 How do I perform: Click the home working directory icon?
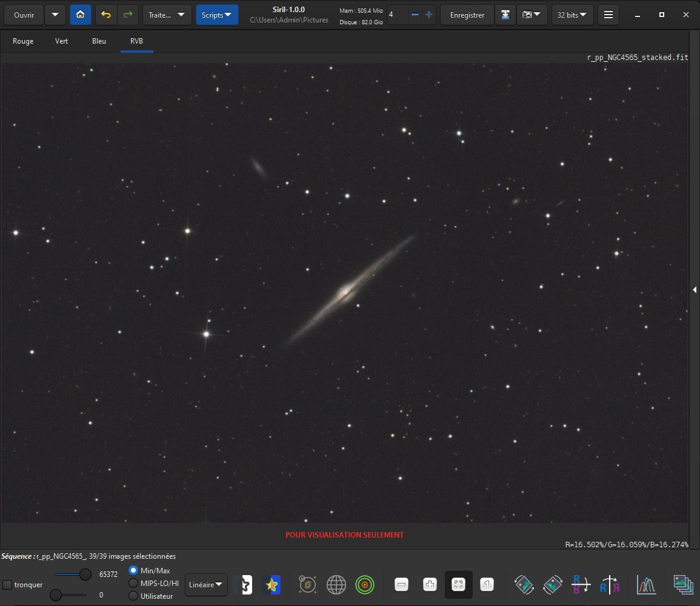tap(81, 15)
